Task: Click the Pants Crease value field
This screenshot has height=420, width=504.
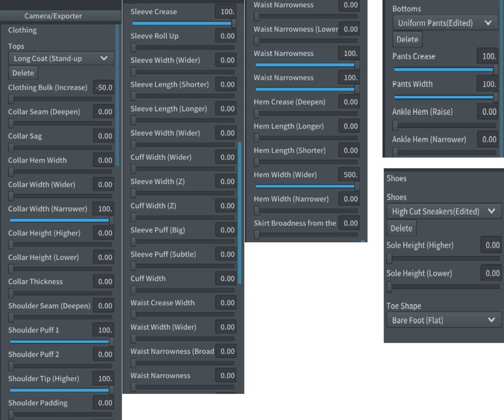Action: [487, 56]
